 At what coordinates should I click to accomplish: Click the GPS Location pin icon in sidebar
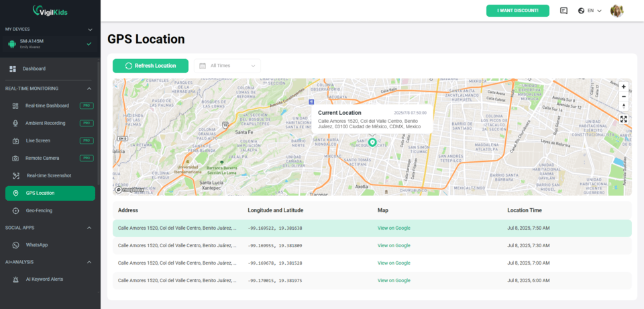coord(15,193)
